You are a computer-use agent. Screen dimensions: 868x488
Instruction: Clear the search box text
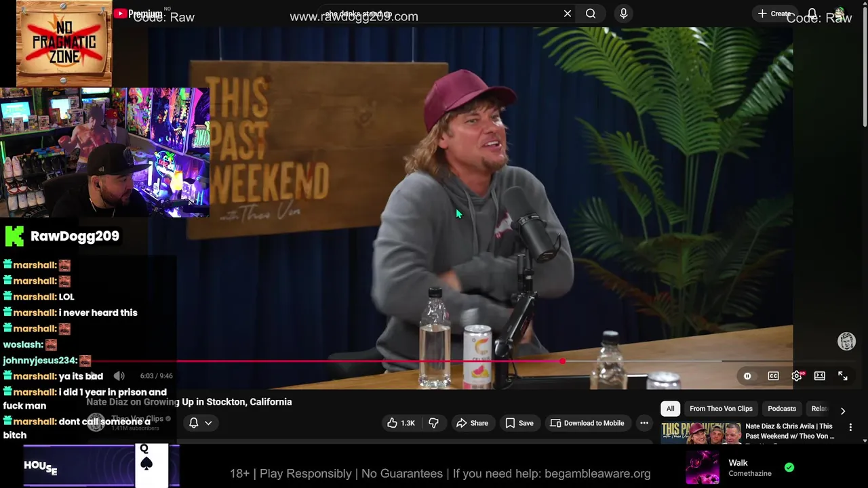[x=568, y=14]
